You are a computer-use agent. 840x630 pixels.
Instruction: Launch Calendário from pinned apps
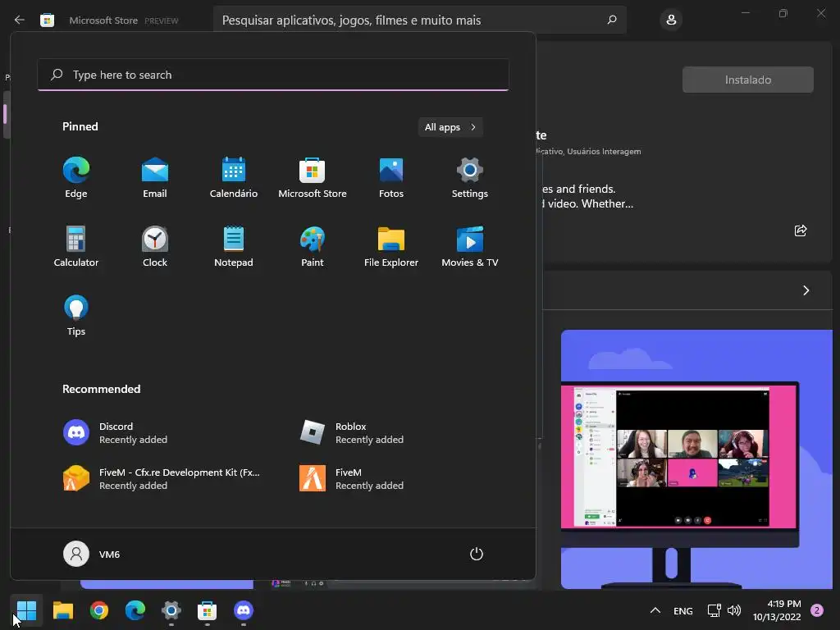point(234,178)
